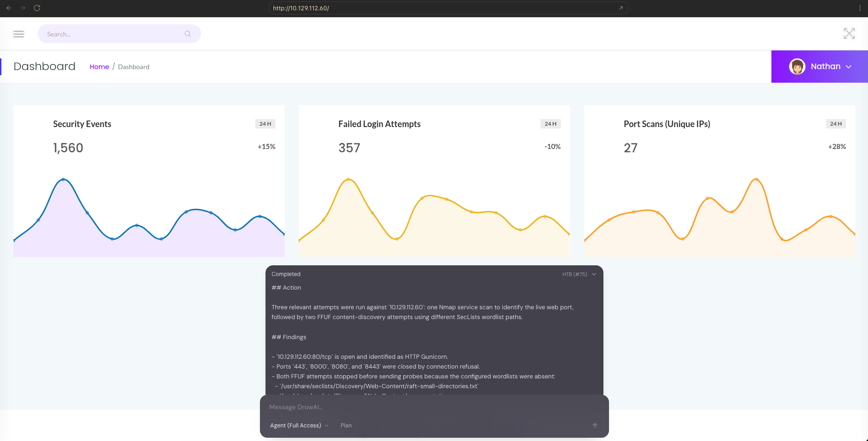Click the raft-small-directories.txt wordlist path
Viewport: 868px width, 441px height.
tap(379, 386)
